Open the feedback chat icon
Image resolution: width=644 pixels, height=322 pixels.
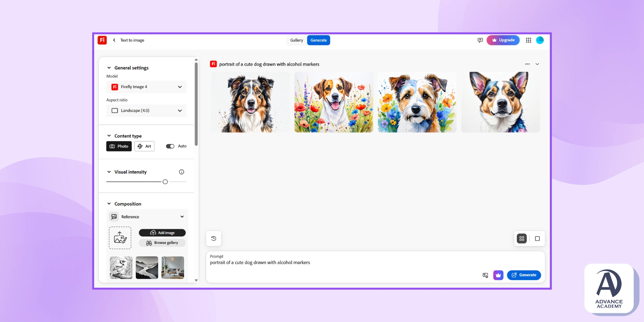tap(480, 40)
